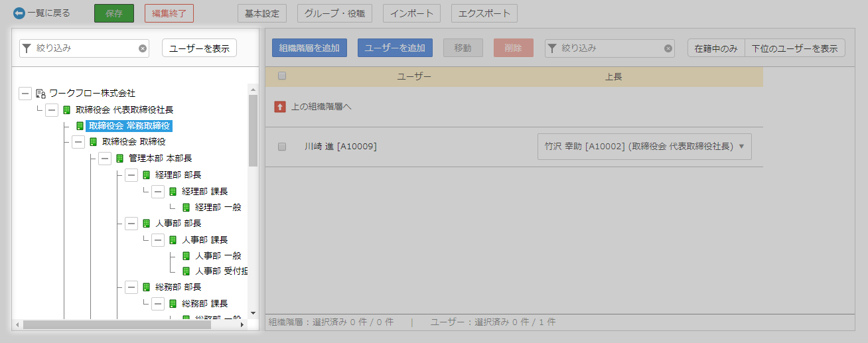Click the tree panel vertical scrollbar

pyautogui.click(x=253, y=133)
